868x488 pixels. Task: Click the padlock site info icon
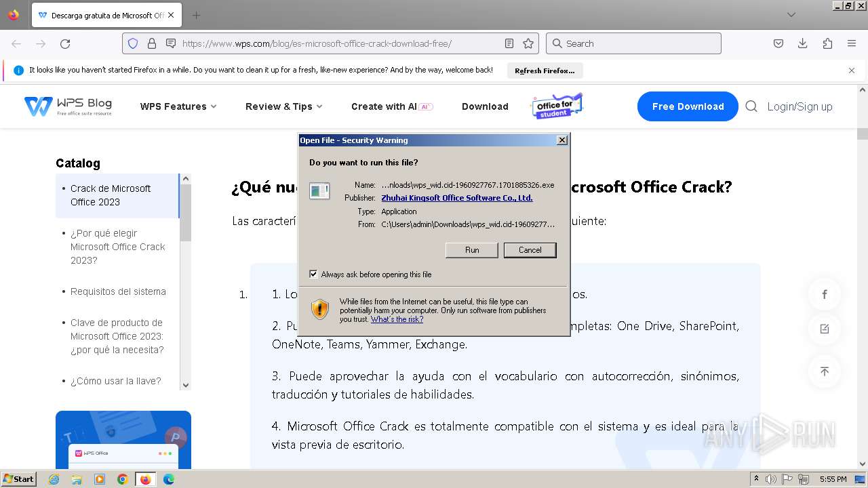152,43
